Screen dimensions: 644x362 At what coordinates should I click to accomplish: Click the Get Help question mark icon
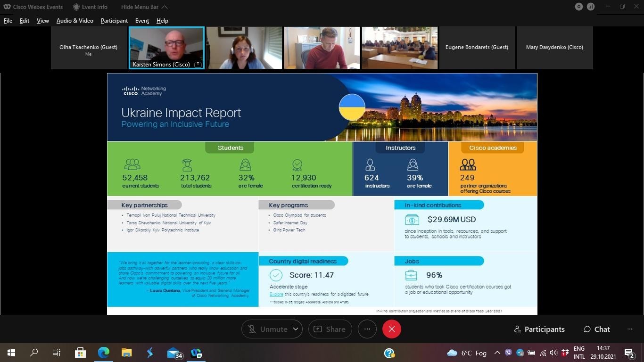click(389, 353)
